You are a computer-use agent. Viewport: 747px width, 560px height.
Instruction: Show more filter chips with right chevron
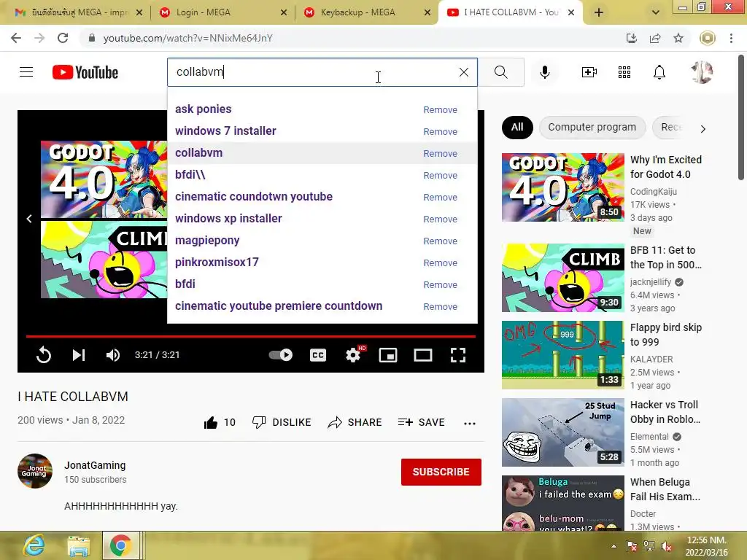[x=703, y=128]
